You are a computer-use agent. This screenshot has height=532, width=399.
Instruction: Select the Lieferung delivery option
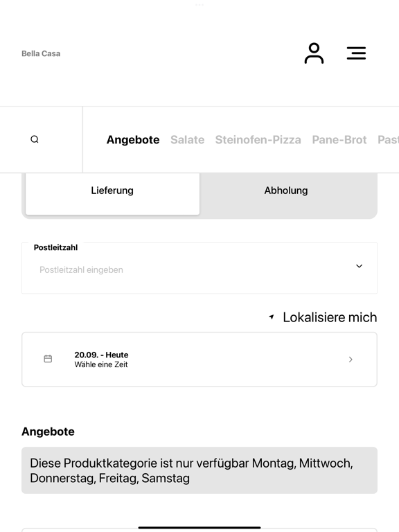click(112, 192)
